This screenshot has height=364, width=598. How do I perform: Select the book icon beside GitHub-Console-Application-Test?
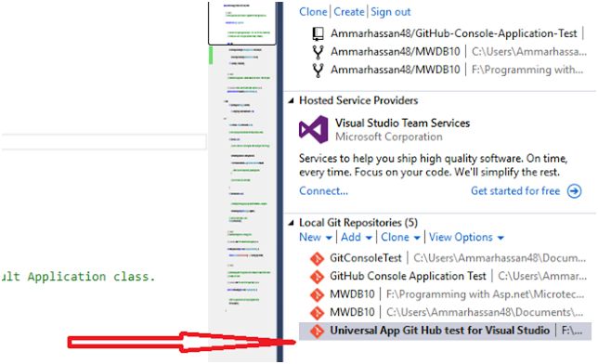318,33
